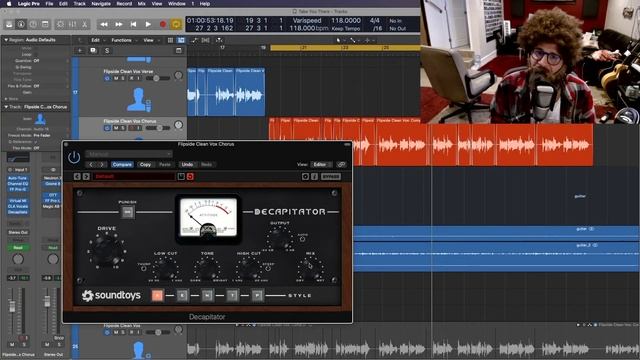The width and height of the screenshot is (640, 360).
Task: Open tracks area View dropdown
Action: [x=150, y=40]
